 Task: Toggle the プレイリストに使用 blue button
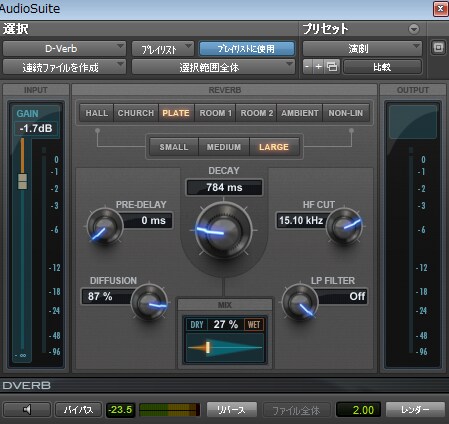tap(247, 49)
